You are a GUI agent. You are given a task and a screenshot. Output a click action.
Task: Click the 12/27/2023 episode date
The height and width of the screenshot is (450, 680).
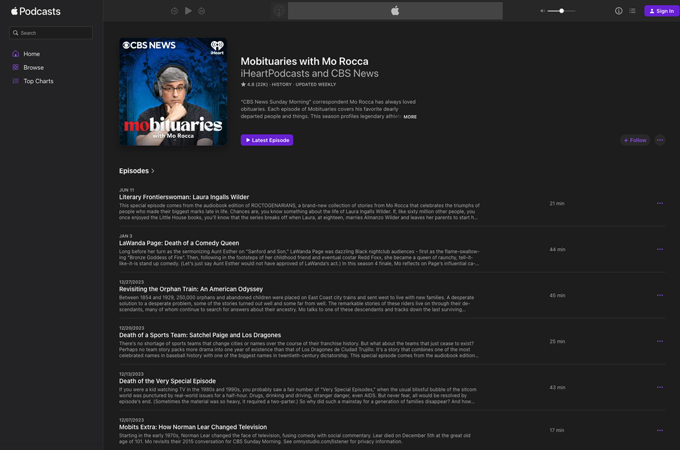131,282
